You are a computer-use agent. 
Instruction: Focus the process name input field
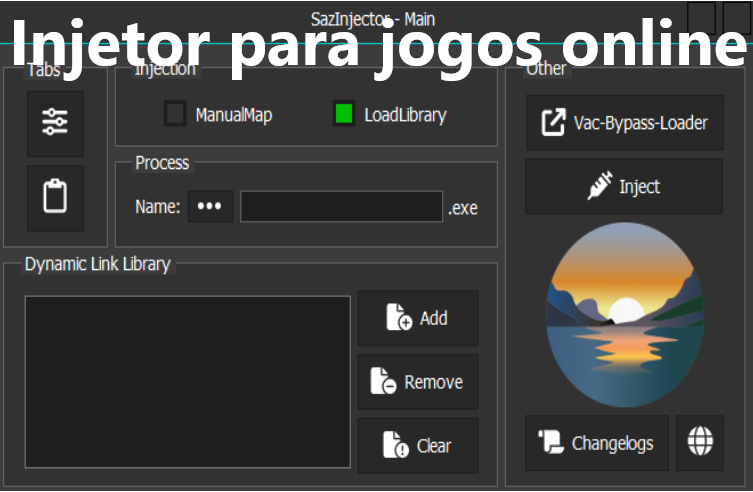pyautogui.click(x=341, y=207)
